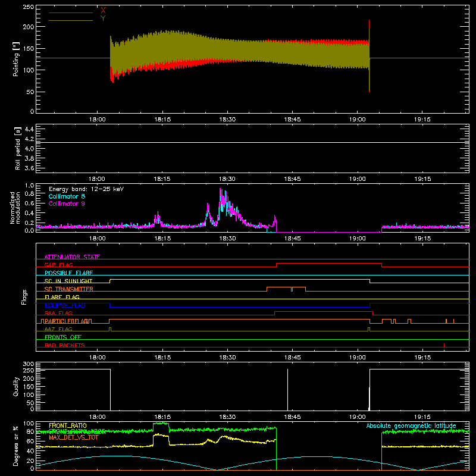
Task: Click the FRONT_RATIO step bump near 18:15
Action: click(161, 439)
